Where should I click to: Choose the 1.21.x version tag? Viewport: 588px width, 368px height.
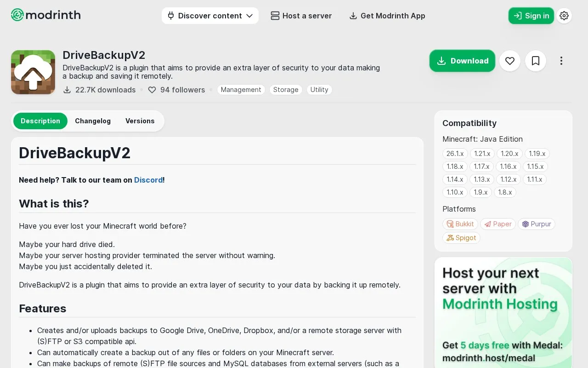(x=482, y=154)
